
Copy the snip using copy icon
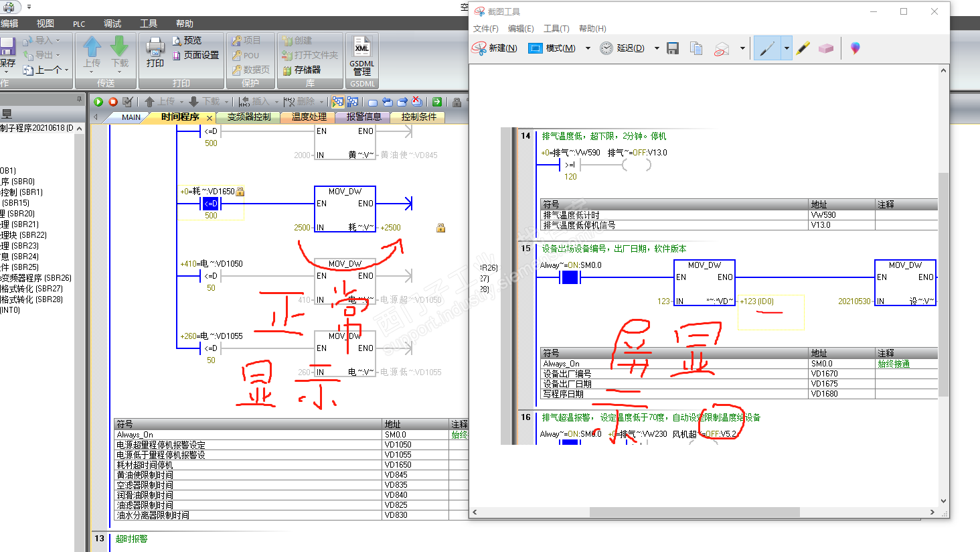(696, 48)
